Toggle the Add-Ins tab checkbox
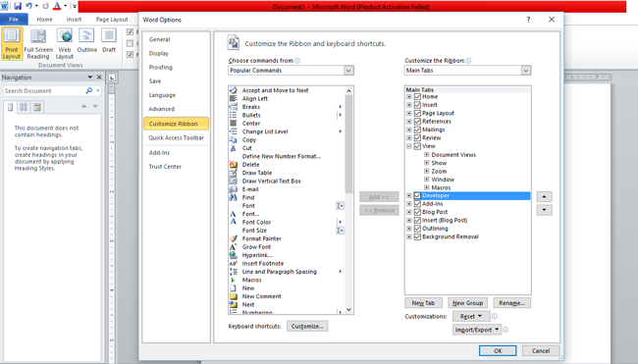638x364 pixels. click(x=417, y=204)
